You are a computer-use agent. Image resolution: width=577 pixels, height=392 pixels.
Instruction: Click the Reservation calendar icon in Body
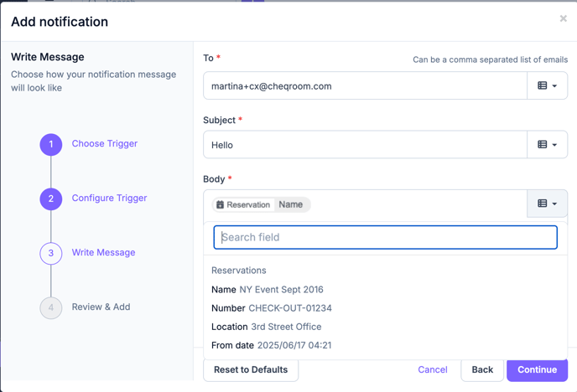coord(220,204)
